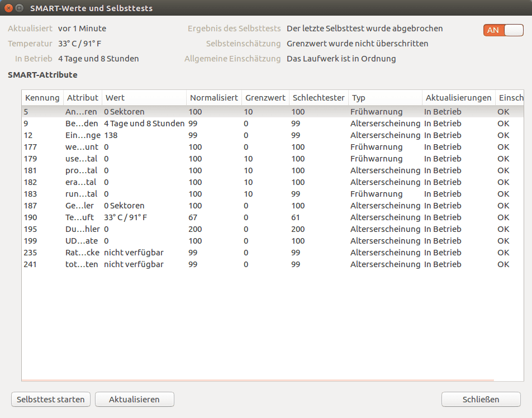Click the Aktualisieren button
Screen dimensions: 532x418
(134, 400)
